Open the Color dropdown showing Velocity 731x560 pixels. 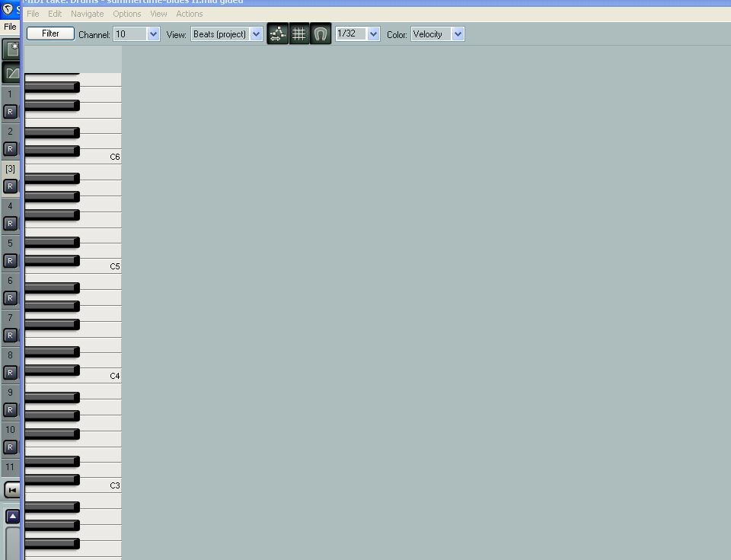(x=437, y=34)
